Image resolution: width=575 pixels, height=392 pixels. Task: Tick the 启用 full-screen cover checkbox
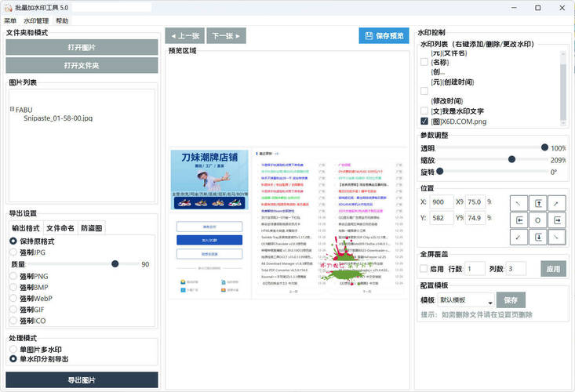(x=424, y=269)
